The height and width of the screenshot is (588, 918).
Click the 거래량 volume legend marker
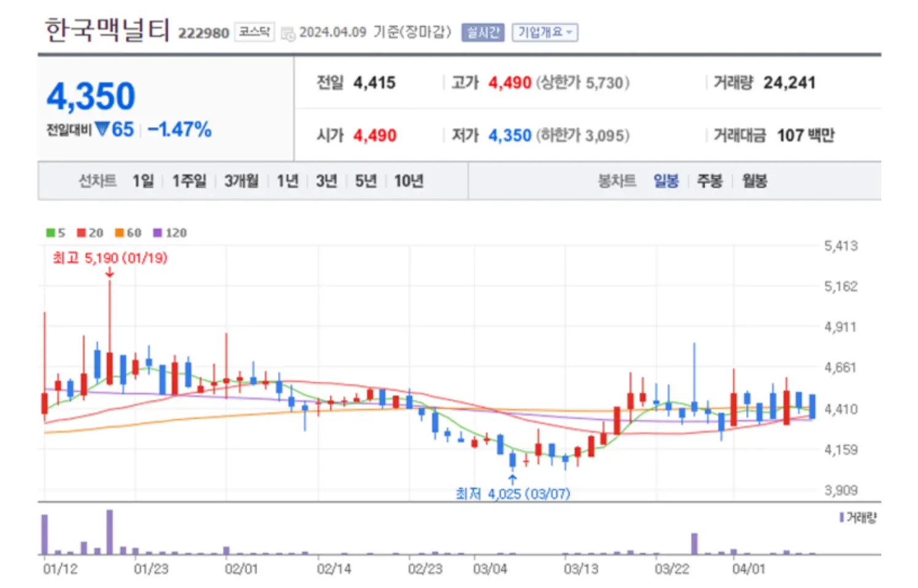click(842, 518)
